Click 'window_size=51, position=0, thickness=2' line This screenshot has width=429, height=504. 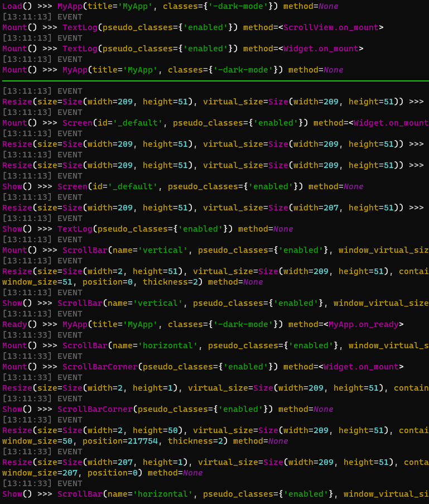(x=132, y=282)
